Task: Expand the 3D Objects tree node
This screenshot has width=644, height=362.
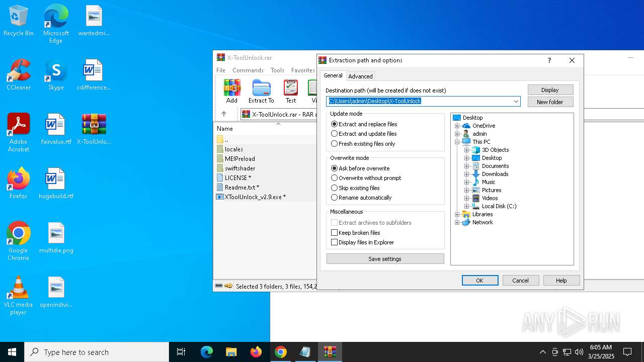Action: point(466,150)
